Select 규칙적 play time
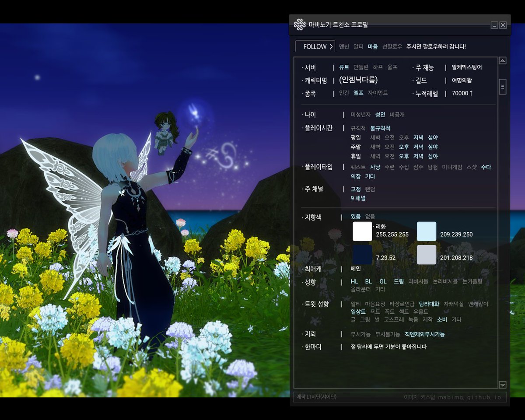 [x=358, y=128]
